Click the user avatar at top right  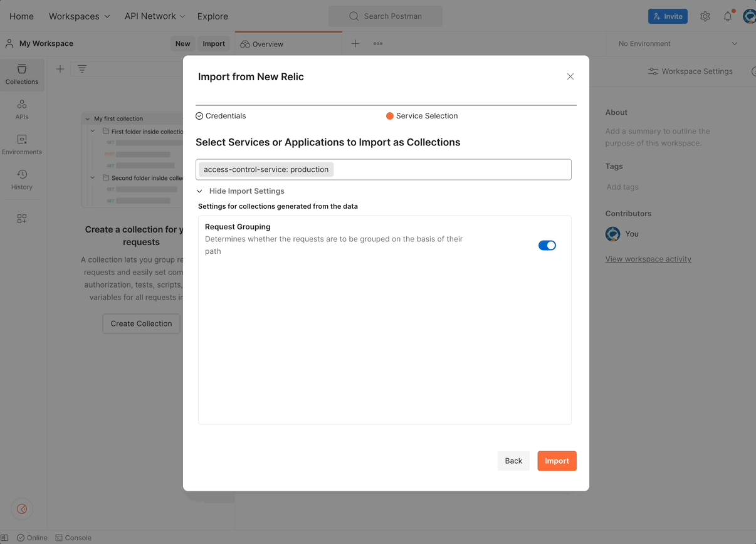point(749,16)
